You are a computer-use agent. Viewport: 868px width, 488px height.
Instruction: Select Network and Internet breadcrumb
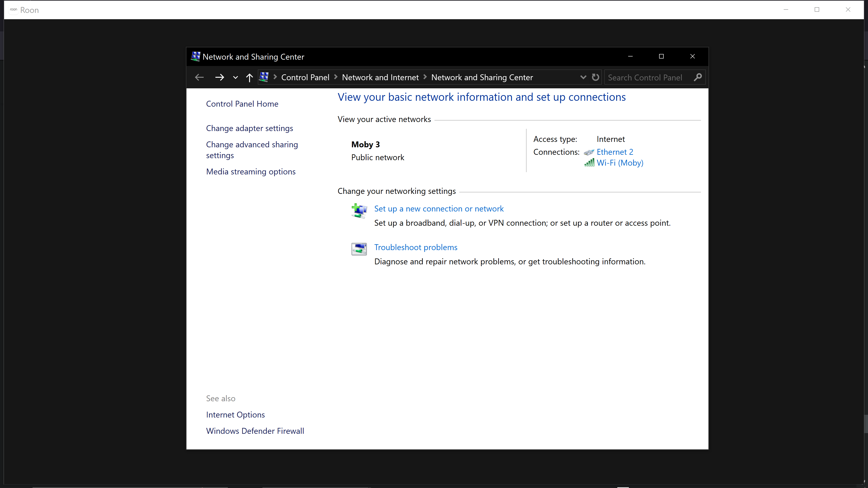pyautogui.click(x=380, y=77)
